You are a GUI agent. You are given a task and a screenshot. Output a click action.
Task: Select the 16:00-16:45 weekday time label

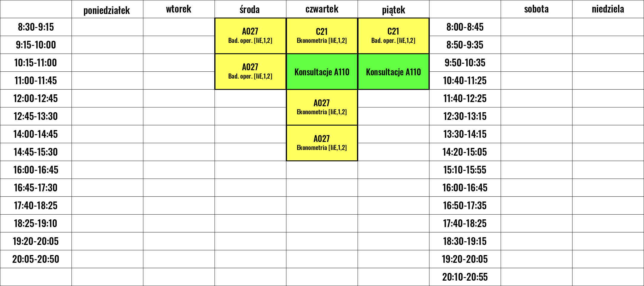pyautogui.click(x=36, y=170)
